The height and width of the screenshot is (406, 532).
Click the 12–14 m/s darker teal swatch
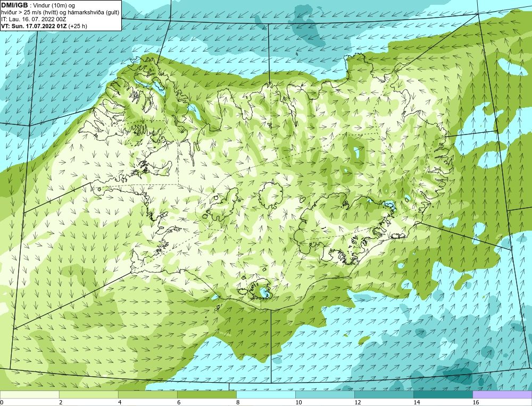tap(384, 394)
